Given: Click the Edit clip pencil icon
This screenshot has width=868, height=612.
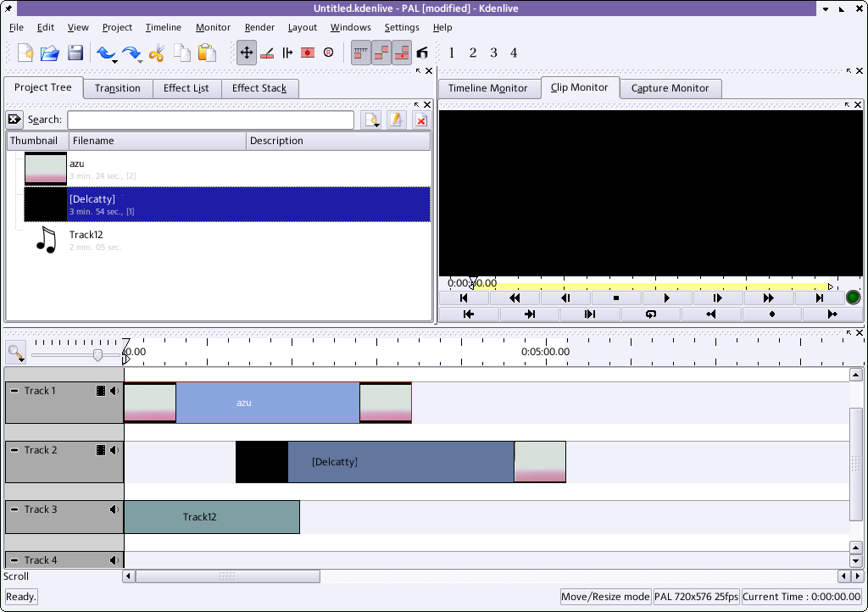Looking at the screenshot, I should point(396,120).
